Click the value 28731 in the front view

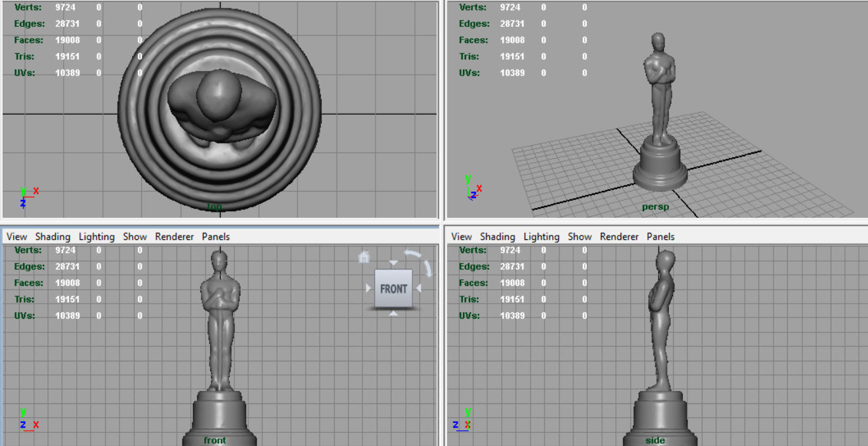click(x=67, y=266)
